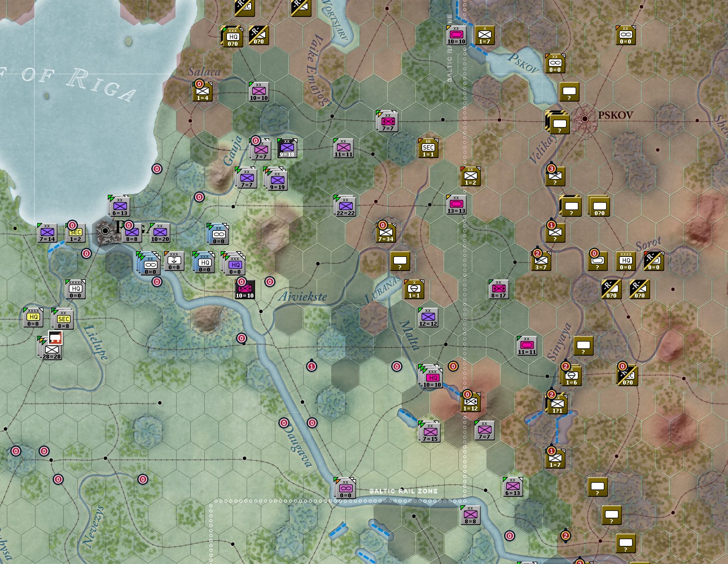Select the Soviet unit labeled 1?1
Viewport: 728px width, 564px height.
(556, 403)
